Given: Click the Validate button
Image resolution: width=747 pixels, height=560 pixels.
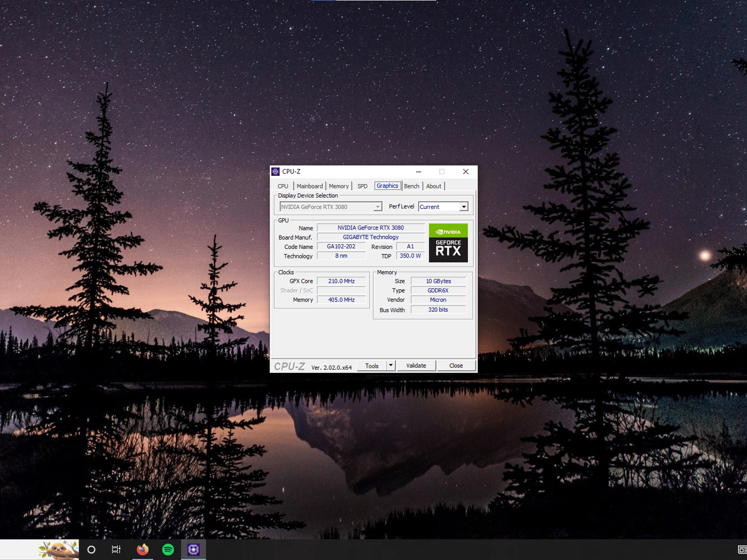Looking at the screenshot, I should (416, 365).
